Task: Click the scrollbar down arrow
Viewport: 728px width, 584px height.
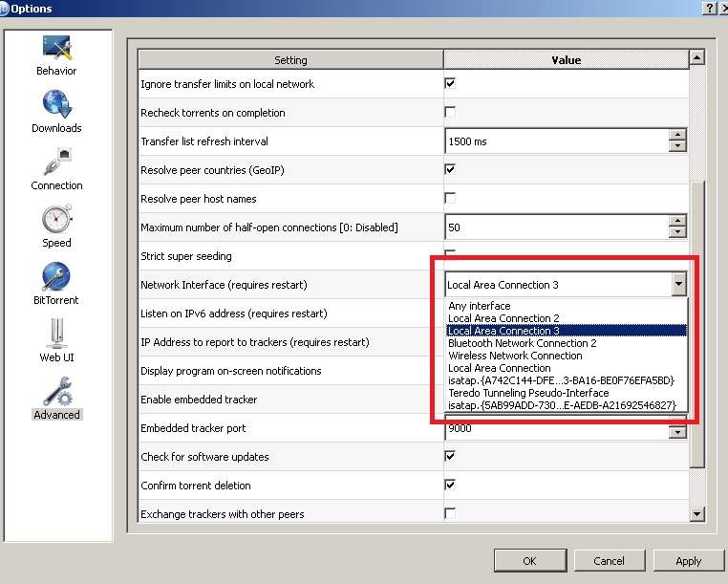Action: [696, 514]
